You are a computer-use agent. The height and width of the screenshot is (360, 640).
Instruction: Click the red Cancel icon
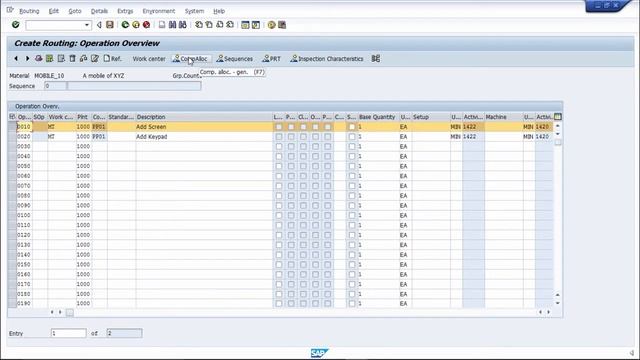click(x=147, y=25)
